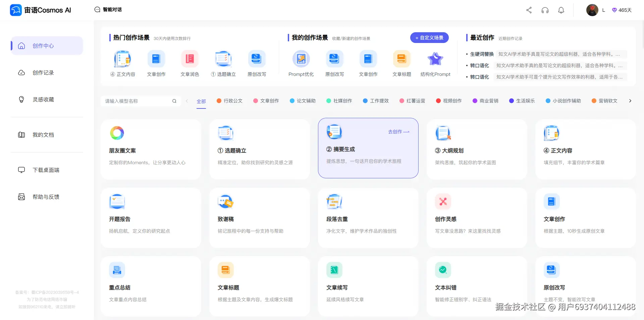The image size is (644, 320).
Task: Click the 文本纠错 card icon
Action: (x=443, y=270)
